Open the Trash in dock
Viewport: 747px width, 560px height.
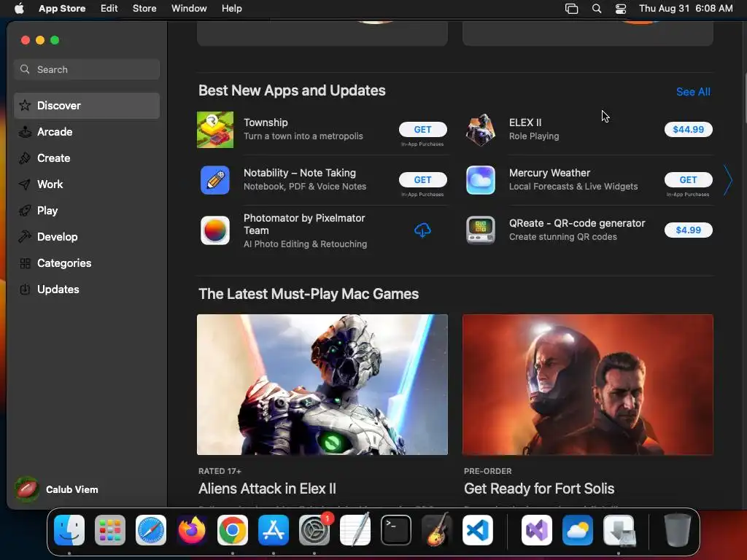(677, 530)
